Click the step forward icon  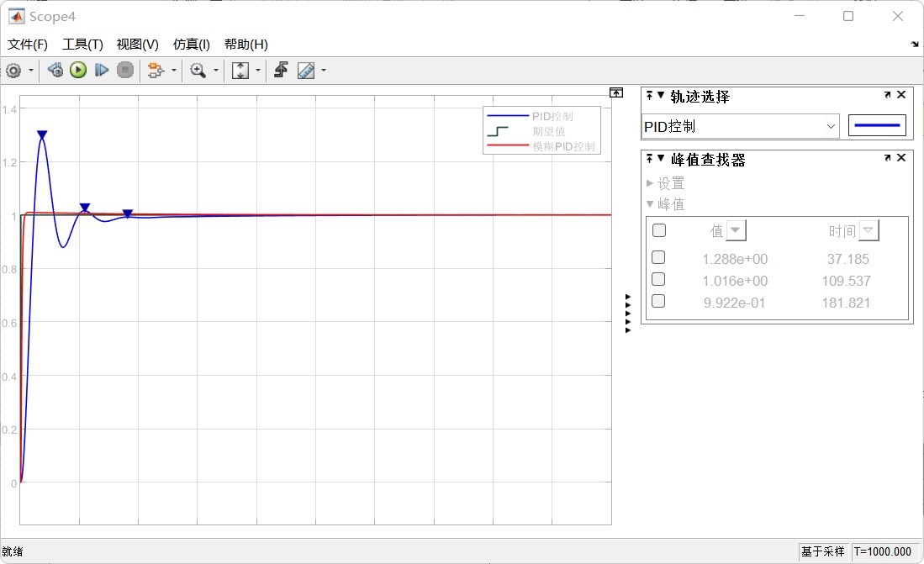click(x=102, y=70)
